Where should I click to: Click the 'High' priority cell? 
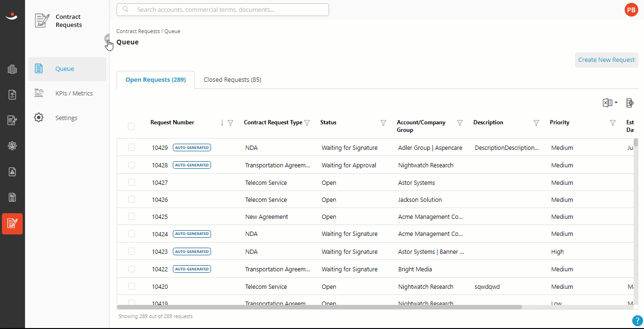[x=557, y=252]
